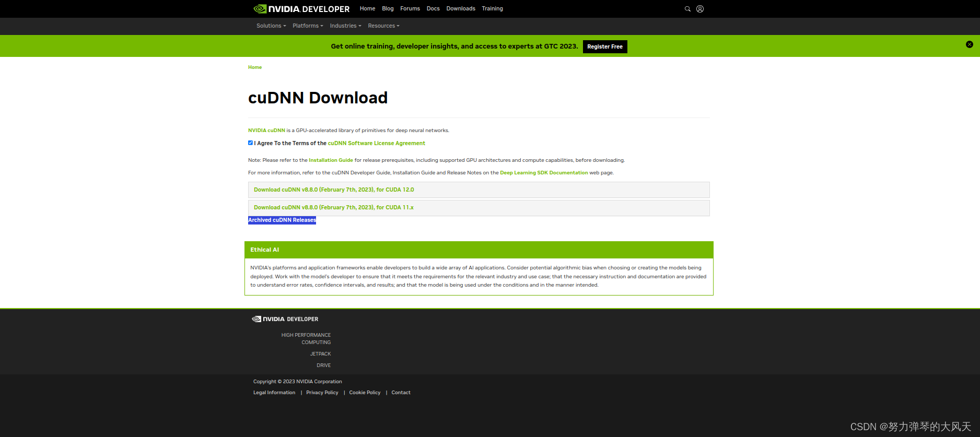The width and height of the screenshot is (980, 437).
Task: Open the Contact footer link
Action: click(401, 393)
